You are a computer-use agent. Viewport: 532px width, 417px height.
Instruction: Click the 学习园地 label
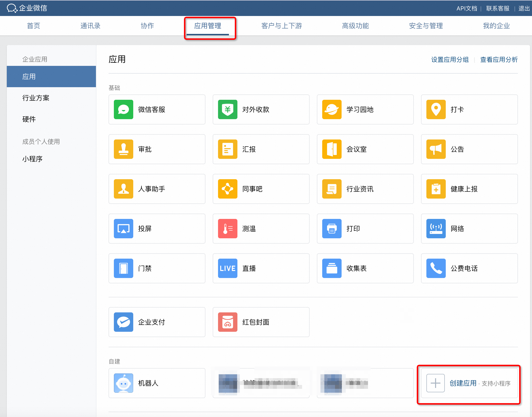pos(360,109)
